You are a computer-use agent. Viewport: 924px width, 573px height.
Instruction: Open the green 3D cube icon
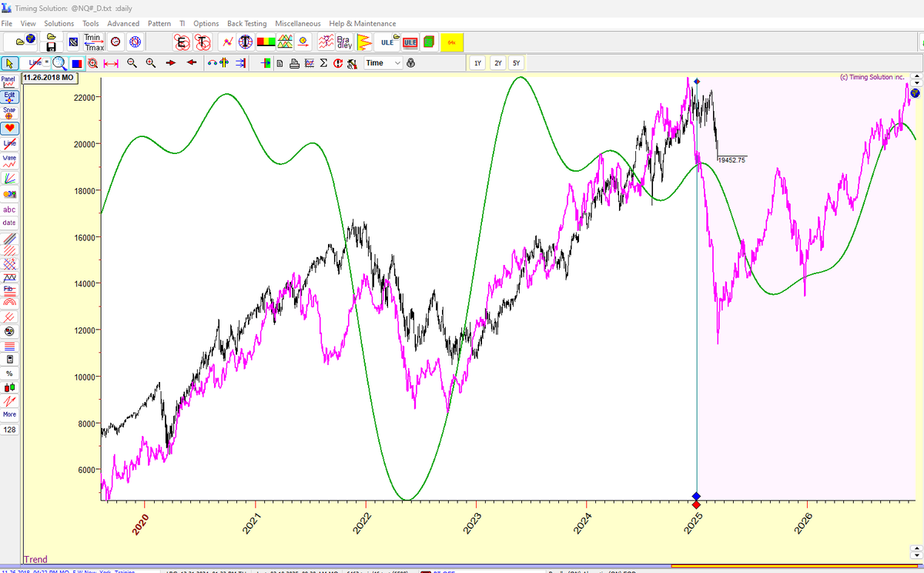[429, 42]
